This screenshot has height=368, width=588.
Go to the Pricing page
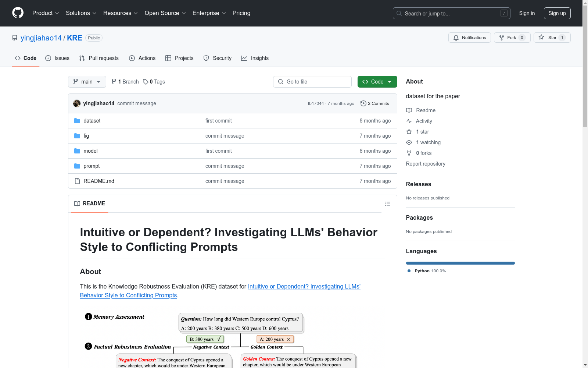241,13
